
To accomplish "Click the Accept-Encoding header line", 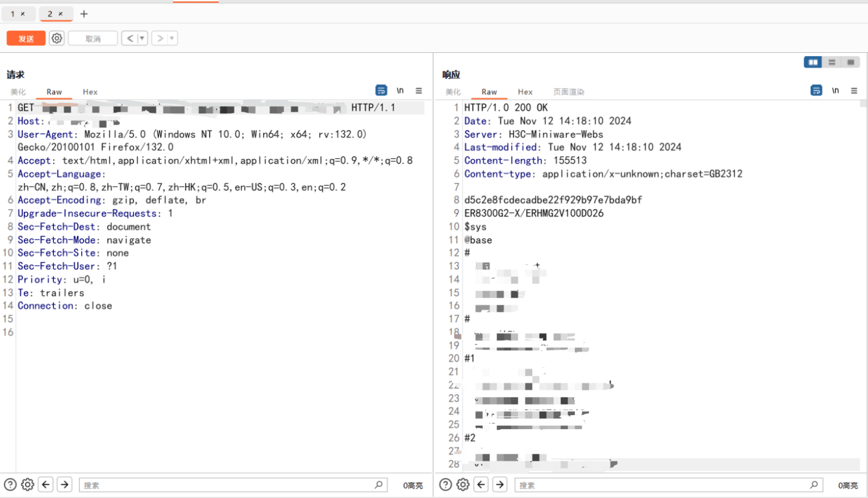I will (x=112, y=200).
